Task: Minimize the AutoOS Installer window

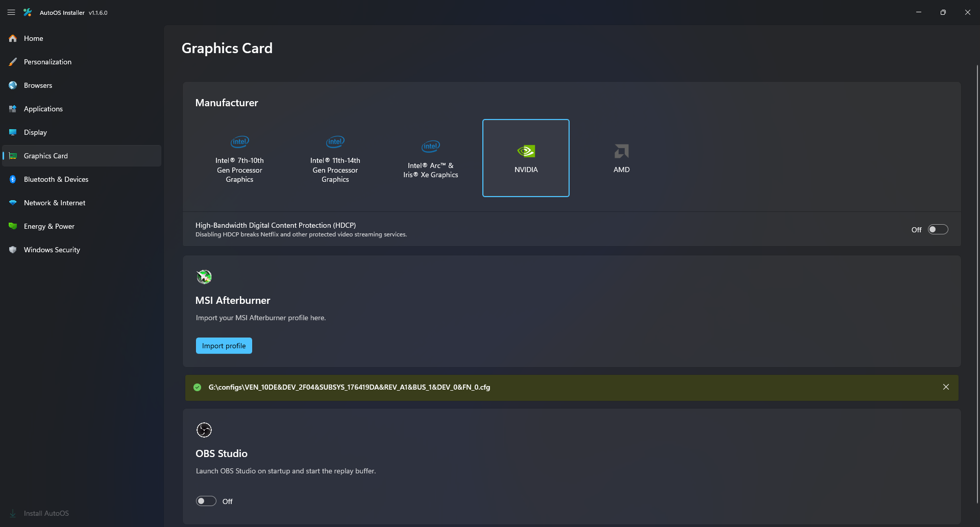Action: (x=919, y=12)
